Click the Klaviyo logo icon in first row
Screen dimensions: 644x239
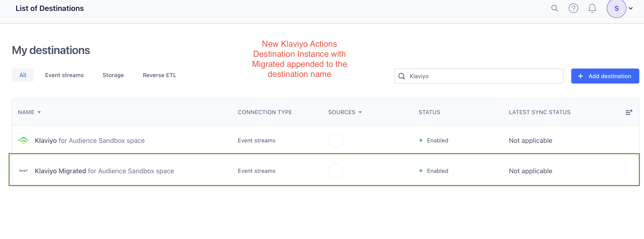(24, 140)
